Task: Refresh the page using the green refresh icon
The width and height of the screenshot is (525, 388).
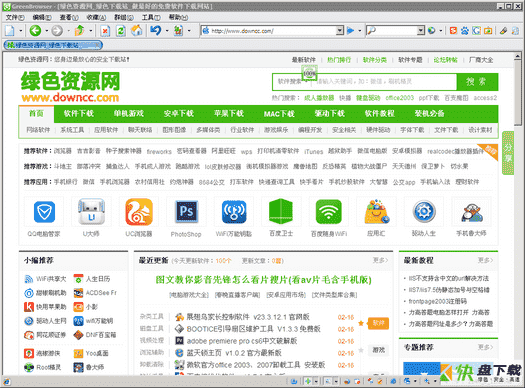Action: tap(121, 31)
